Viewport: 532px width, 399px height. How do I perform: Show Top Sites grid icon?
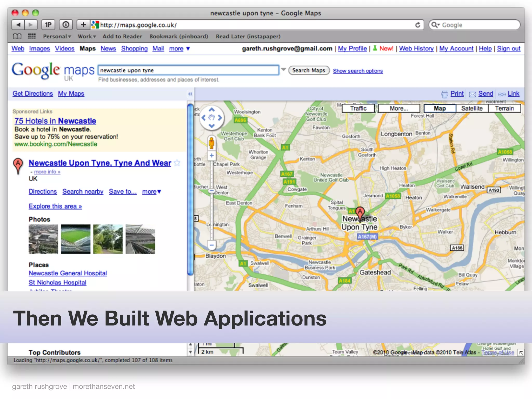click(x=32, y=36)
